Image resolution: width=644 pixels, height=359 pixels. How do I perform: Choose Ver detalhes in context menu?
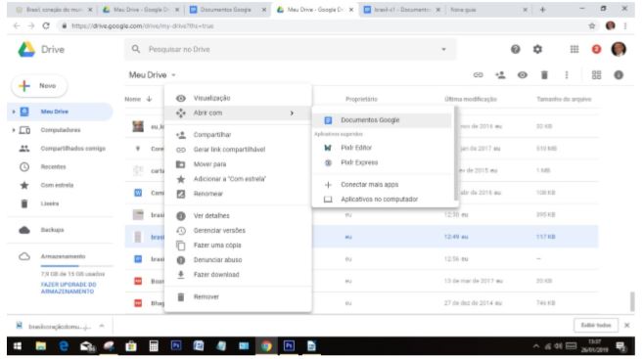click(x=238, y=216)
